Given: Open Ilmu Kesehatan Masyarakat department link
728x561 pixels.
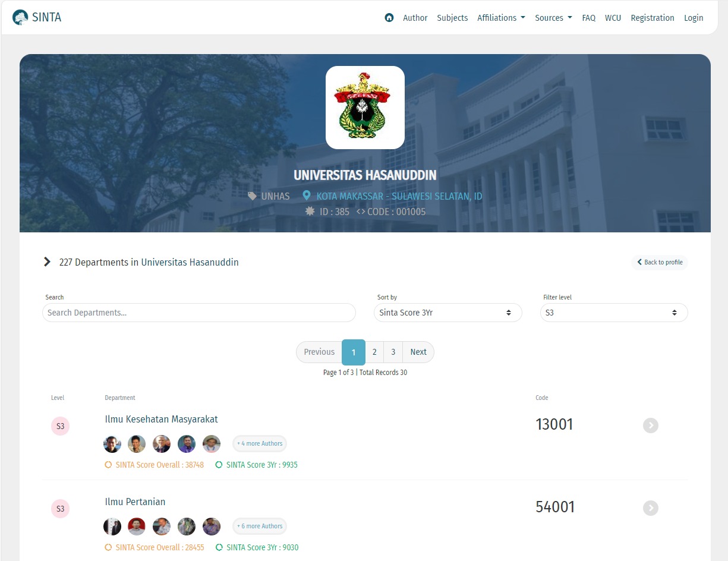Looking at the screenshot, I should tap(162, 419).
